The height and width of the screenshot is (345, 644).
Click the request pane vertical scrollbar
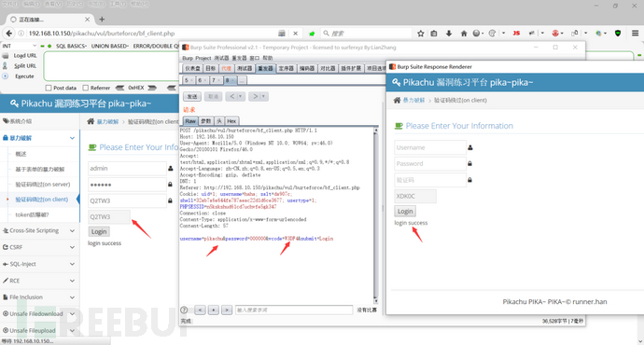click(x=375, y=215)
